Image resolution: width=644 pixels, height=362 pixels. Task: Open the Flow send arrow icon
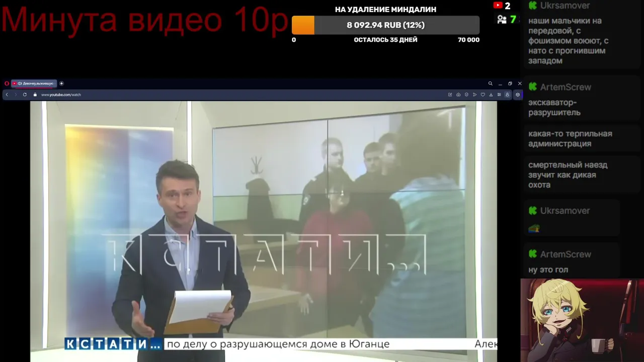pos(474,95)
